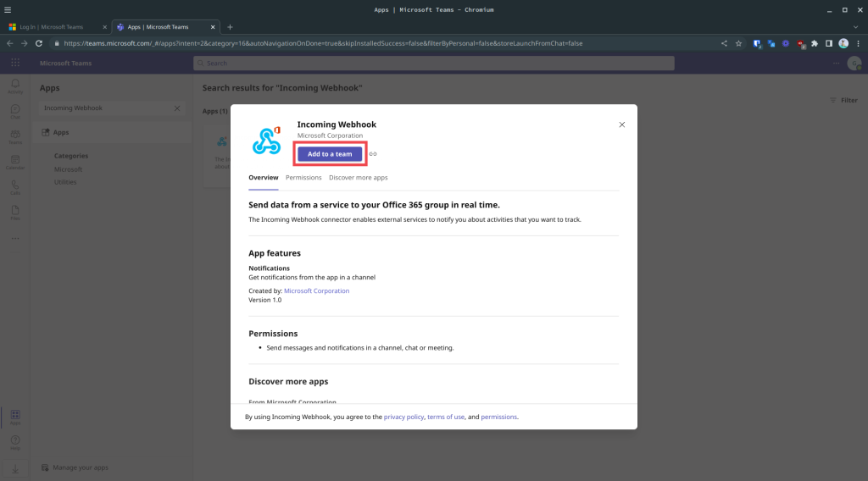This screenshot has height=481, width=868.
Task: Toggle the browser side panel icon
Action: pyautogui.click(x=829, y=43)
